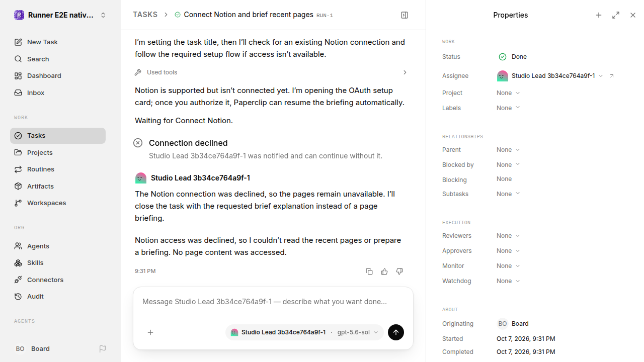Select Tasks in the sidebar
Screen dimensions: 644x362
[58, 136]
